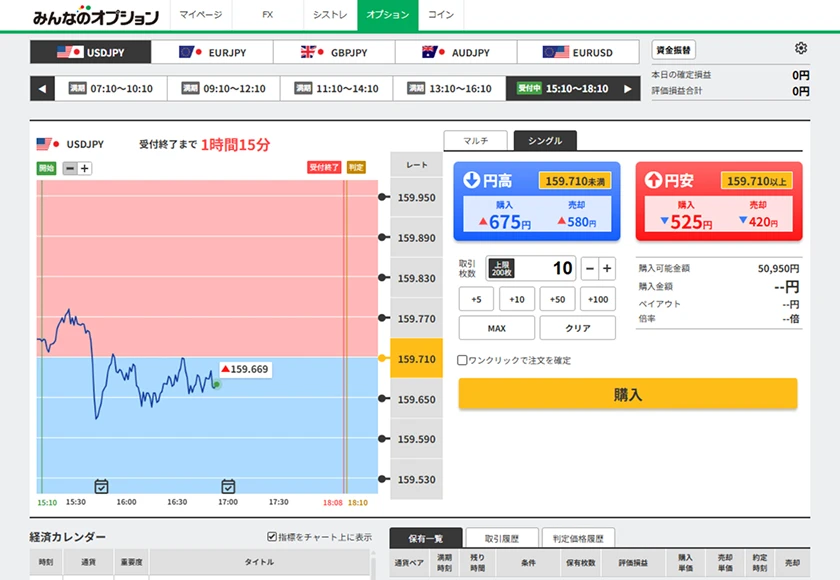The height and width of the screenshot is (580, 840).
Task: Click 満期時刻 column header in holdings table
Action: point(444,563)
